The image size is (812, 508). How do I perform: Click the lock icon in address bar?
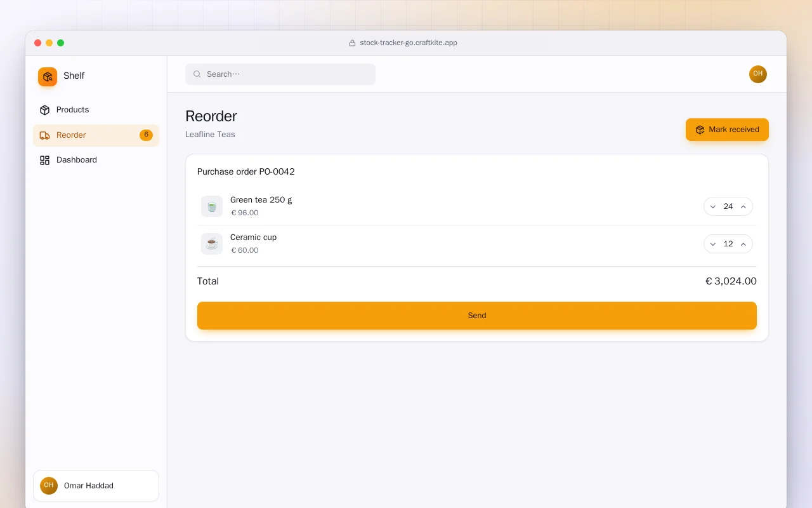point(352,43)
